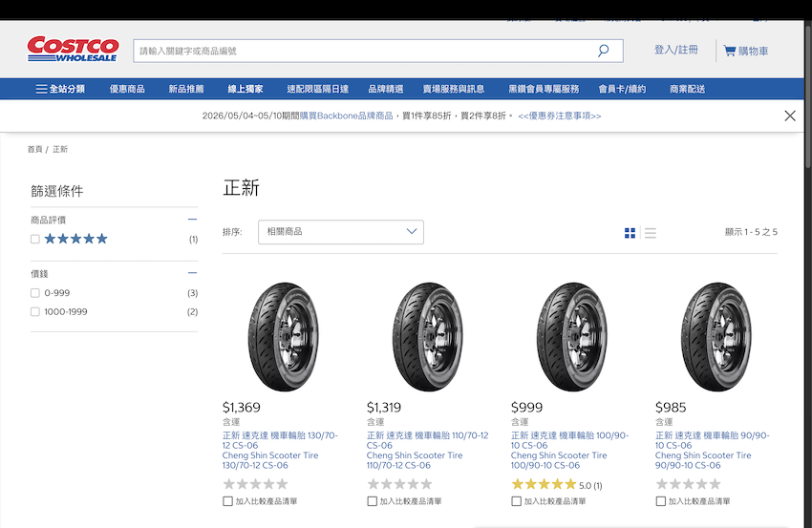Viewport: 812px width, 528px height.
Task: Open 優惠券注意事項 link
Action: click(x=559, y=116)
